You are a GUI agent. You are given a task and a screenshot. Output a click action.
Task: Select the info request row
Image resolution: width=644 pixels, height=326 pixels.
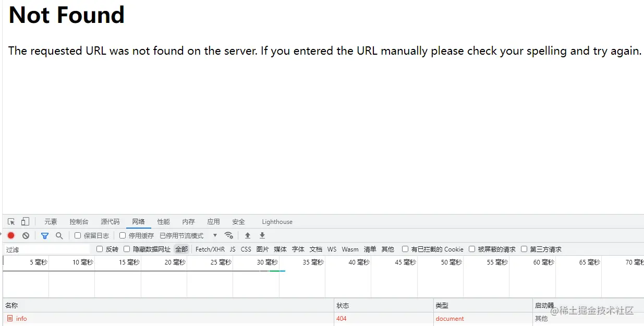pyautogui.click(x=323, y=318)
